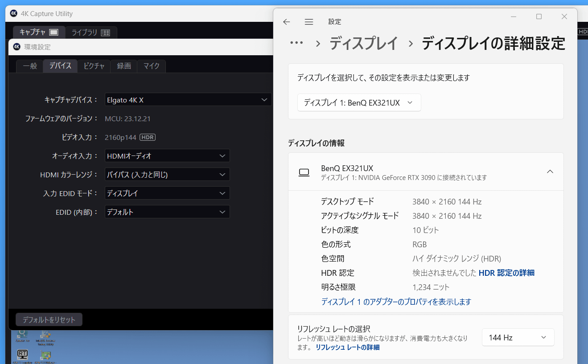
Task: Open the マイク preferences tab
Action: click(152, 66)
